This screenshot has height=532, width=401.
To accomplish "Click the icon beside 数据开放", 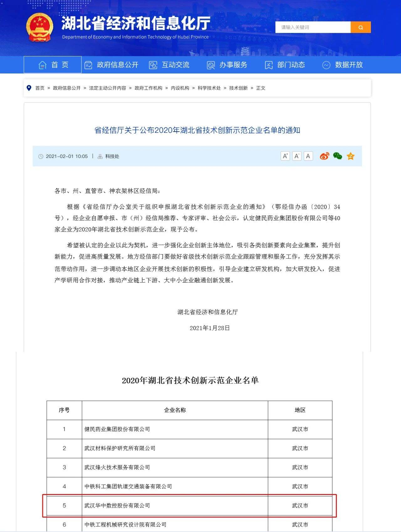I will pos(326,65).
